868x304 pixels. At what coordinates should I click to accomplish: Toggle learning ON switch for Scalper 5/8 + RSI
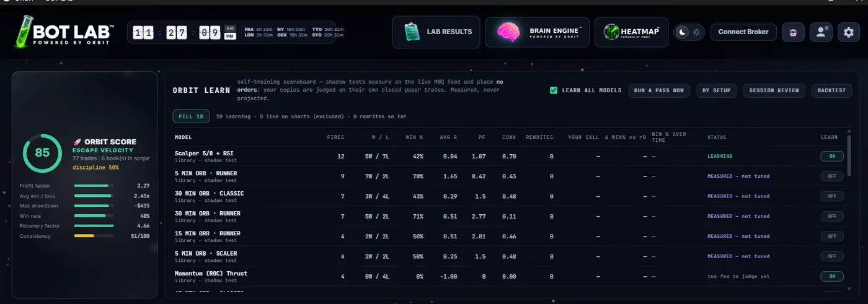click(x=831, y=156)
